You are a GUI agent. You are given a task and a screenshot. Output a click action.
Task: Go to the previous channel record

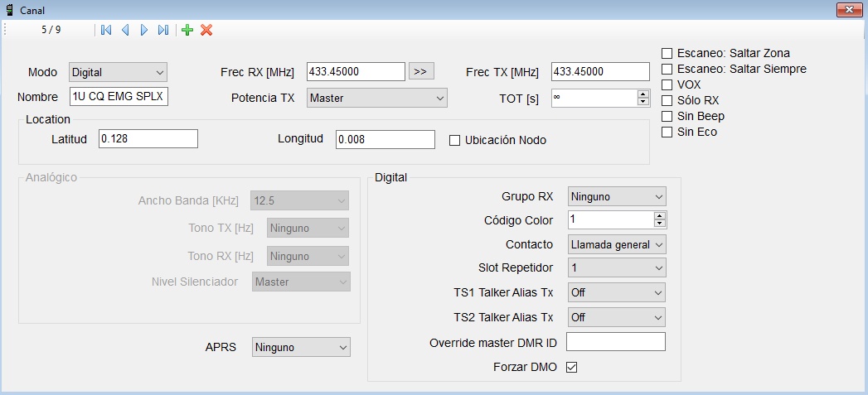(x=125, y=30)
